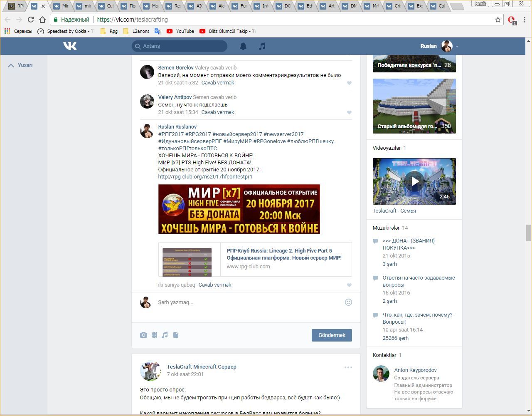Open the TeslaCraft post options menu
Image resolution: width=532 pixels, height=416 pixels.
tap(348, 367)
